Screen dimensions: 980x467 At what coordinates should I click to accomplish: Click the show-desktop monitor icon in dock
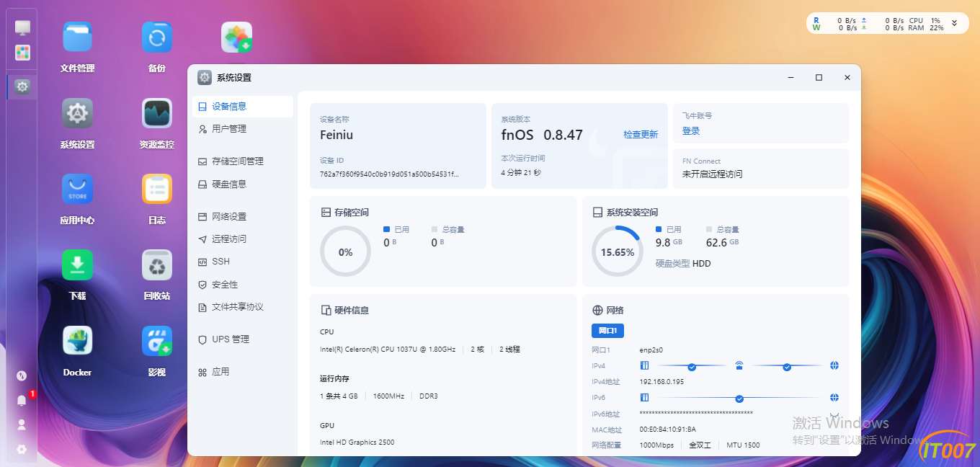click(x=22, y=27)
